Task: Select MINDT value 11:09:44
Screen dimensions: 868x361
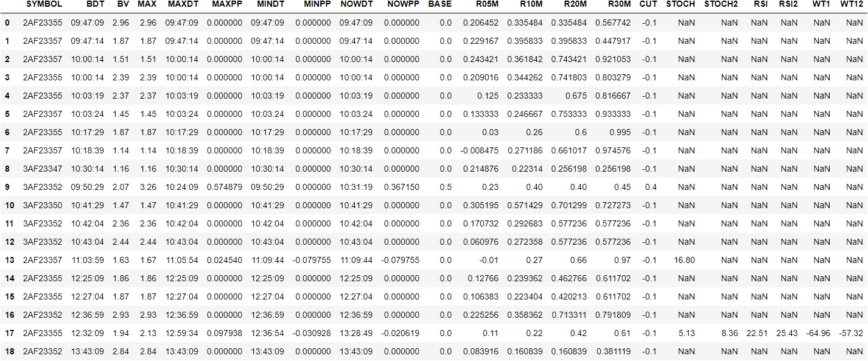Action: tap(267, 261)
